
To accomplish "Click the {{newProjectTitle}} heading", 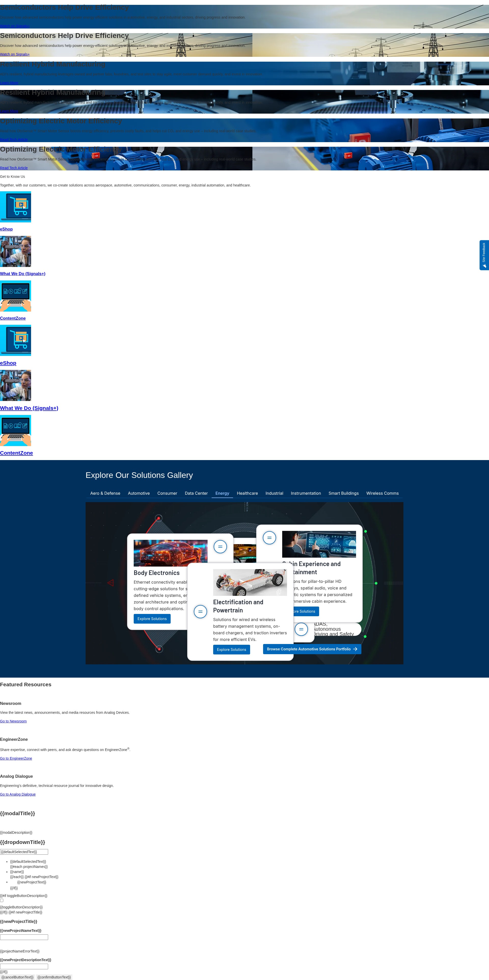I will tap(19, 921).
